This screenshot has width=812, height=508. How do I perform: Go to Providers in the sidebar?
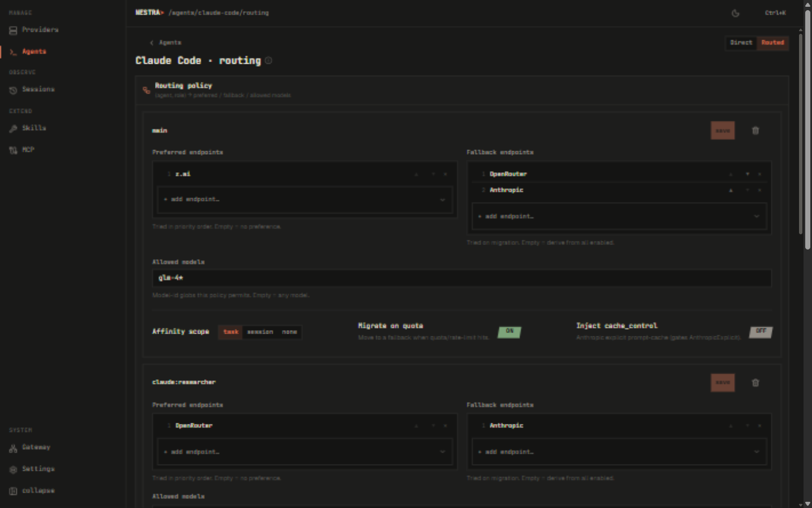(40, 30)
